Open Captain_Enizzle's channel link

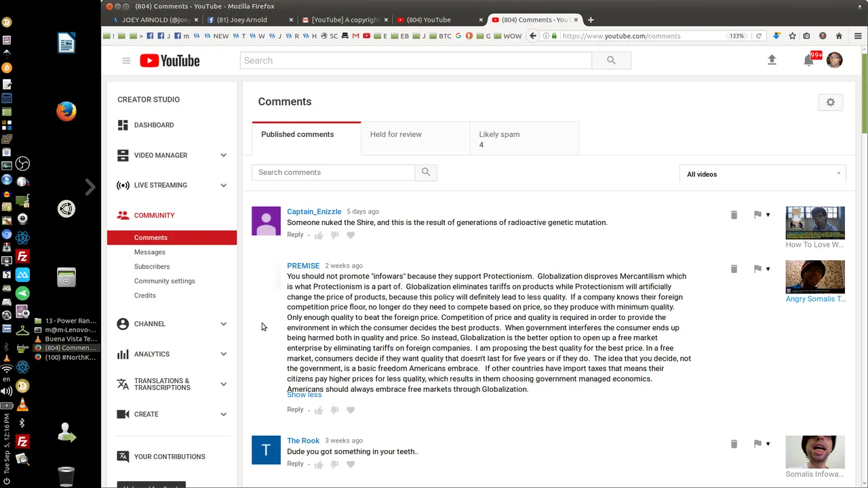pyautogui.click(x=314, y=211)
